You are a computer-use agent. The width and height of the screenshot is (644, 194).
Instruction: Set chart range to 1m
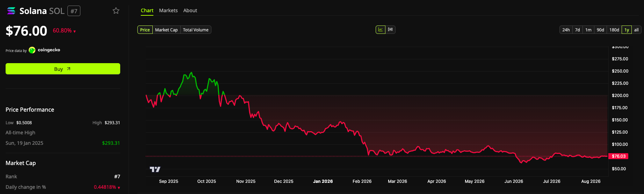(588, 30)
